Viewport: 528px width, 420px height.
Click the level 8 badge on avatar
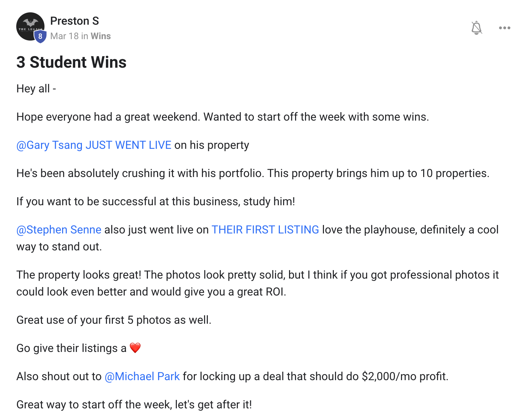tap(40, 36)
